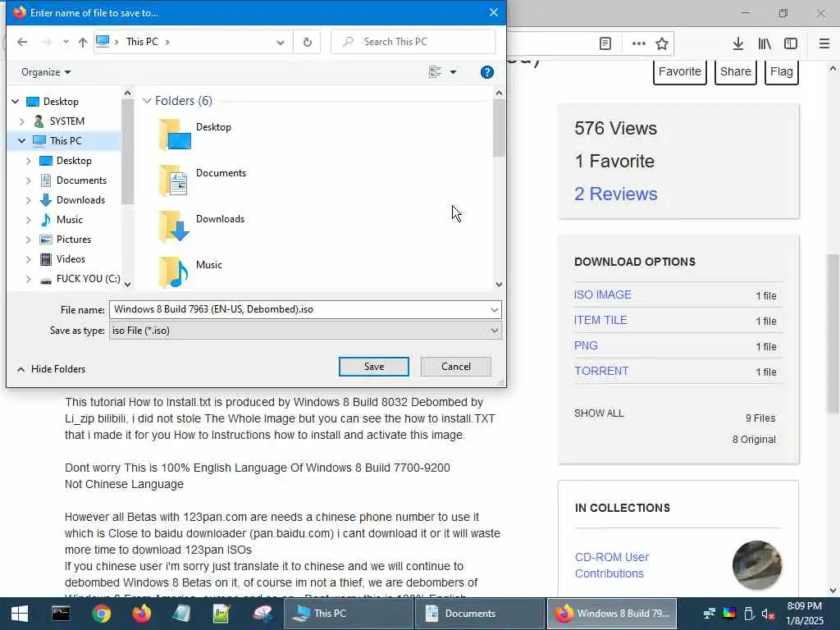
Task: Collapse the Folders (6) group
Action: [146, 101]
